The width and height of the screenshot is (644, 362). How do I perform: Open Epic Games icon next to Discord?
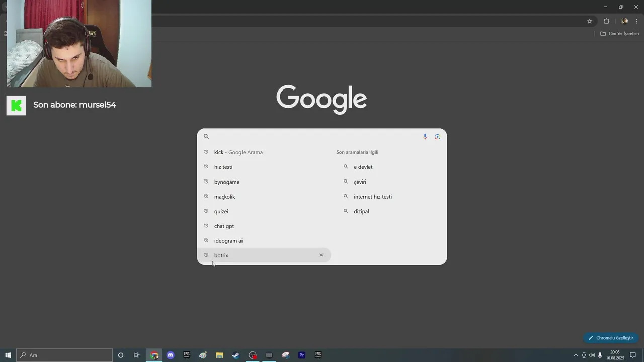[187, 355]
